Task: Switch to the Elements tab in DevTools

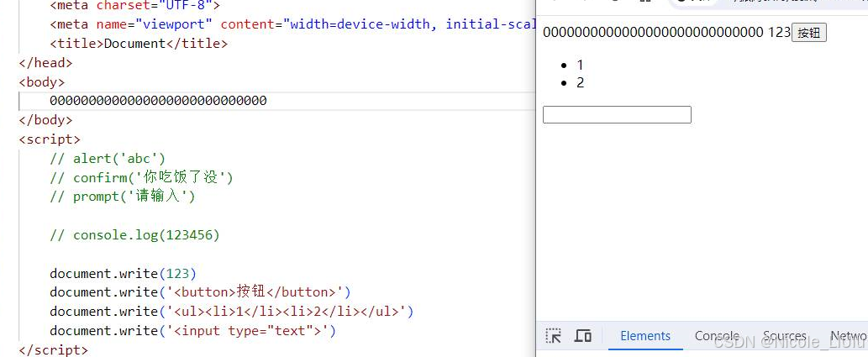Action: click(x=645, y=336)
